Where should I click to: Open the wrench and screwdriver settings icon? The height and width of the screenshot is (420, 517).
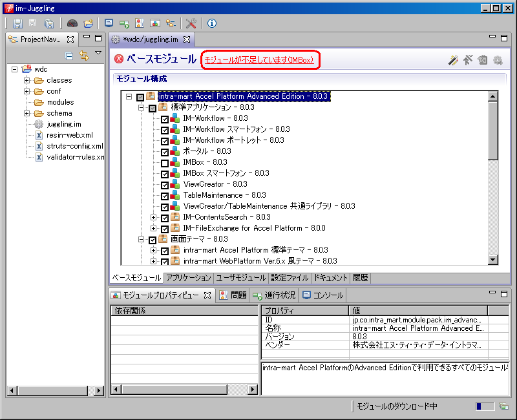(191, 23)
